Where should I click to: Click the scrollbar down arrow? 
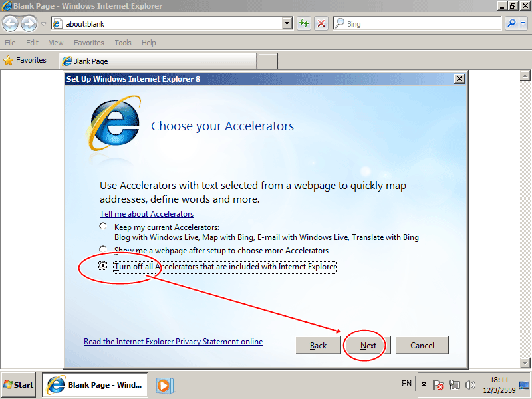coord(525,362)
